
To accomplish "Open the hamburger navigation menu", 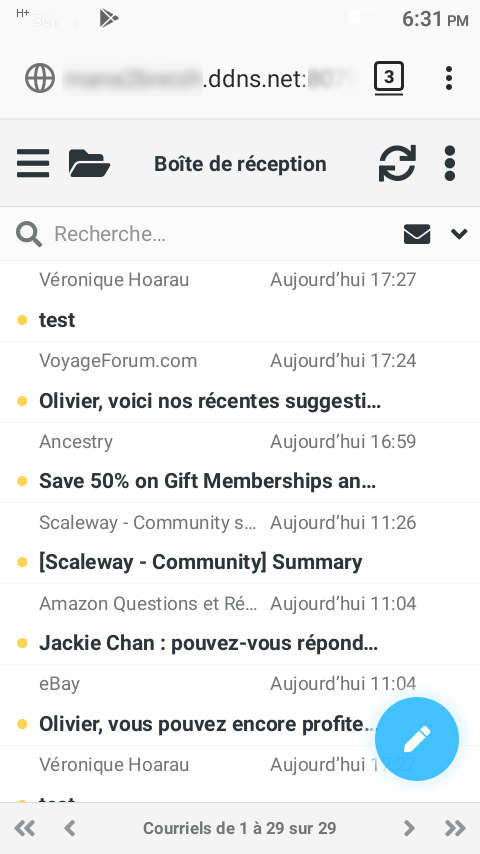I will (33, 163).
